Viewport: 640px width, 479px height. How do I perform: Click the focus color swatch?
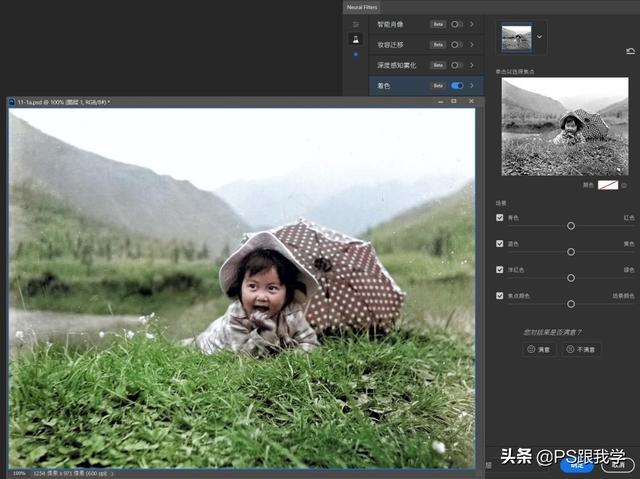[x=607, y=185]
